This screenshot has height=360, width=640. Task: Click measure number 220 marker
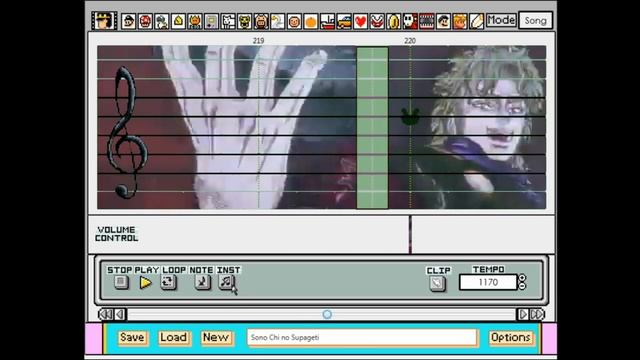[x=410, y=41]
